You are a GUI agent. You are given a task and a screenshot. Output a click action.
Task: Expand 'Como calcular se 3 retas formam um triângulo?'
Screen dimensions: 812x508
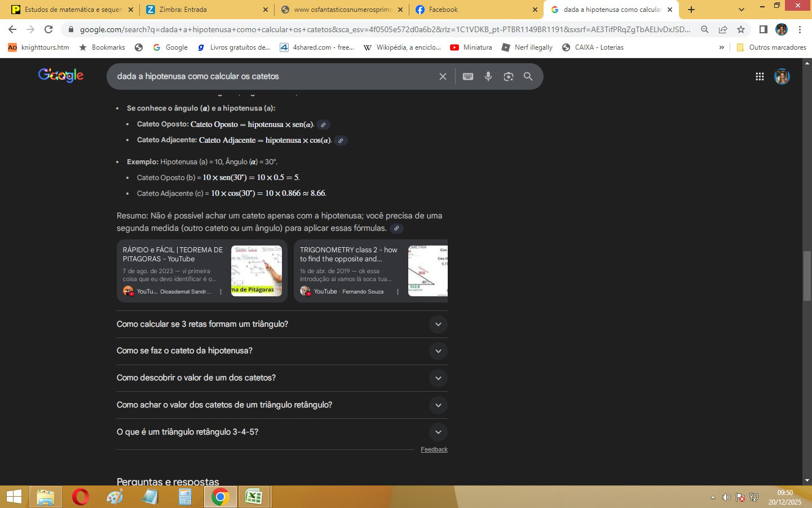(438, 324)
